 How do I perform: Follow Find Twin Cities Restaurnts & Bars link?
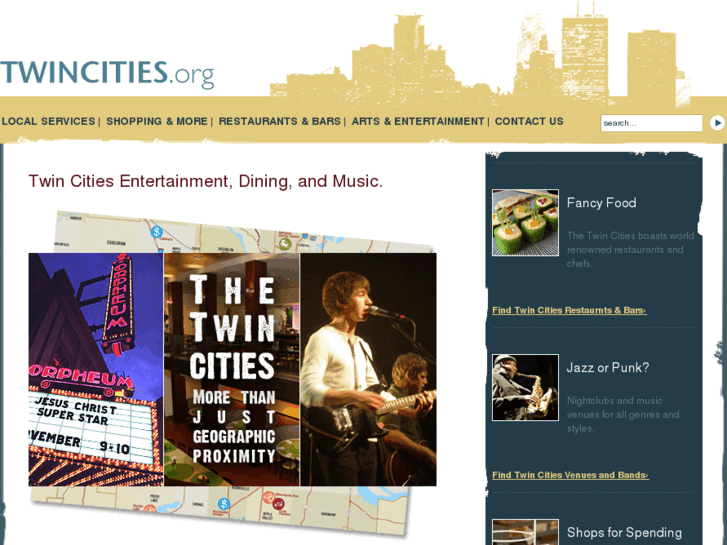(x=569, y=310)
